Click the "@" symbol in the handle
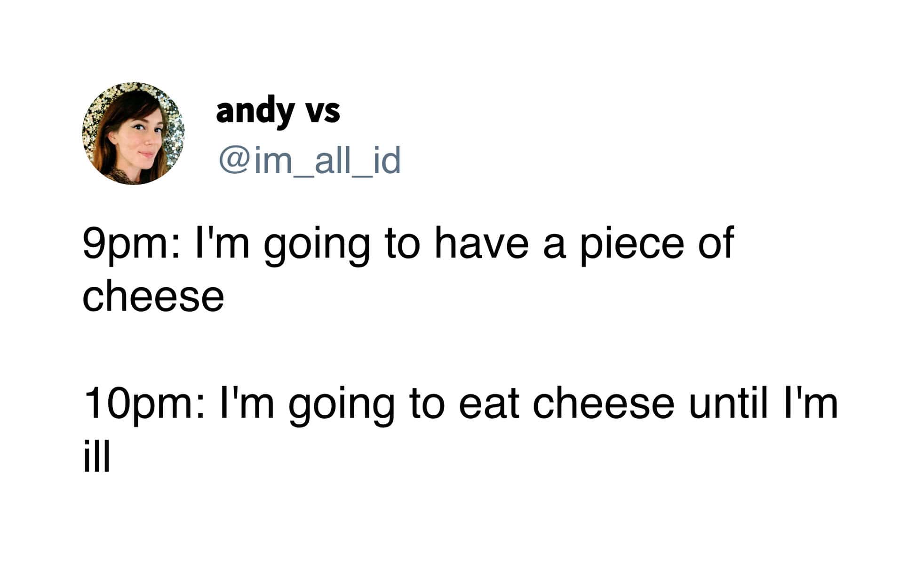This screenshot has width=924, height=565. 234,160
